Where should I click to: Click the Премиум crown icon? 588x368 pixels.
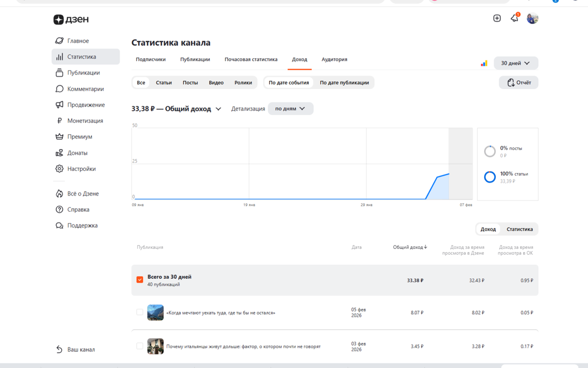[x=59, y=137]
